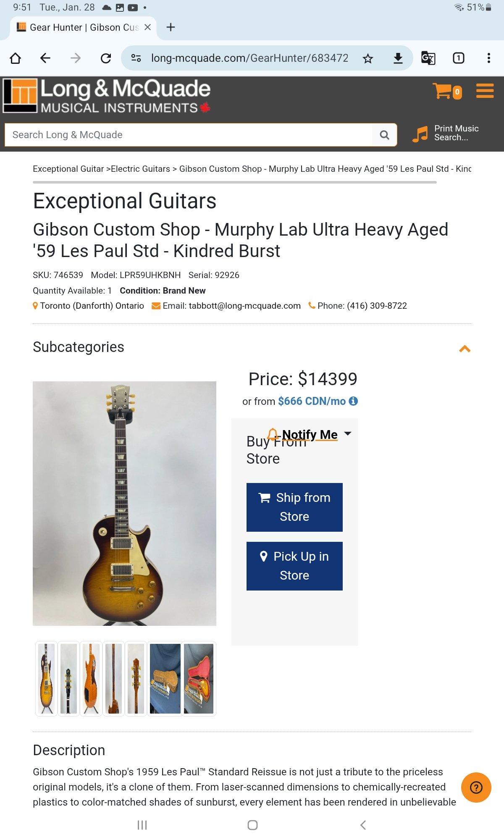Go to browser home page
This screenshot has height=840, width=504.
click(x=16, y=58)
